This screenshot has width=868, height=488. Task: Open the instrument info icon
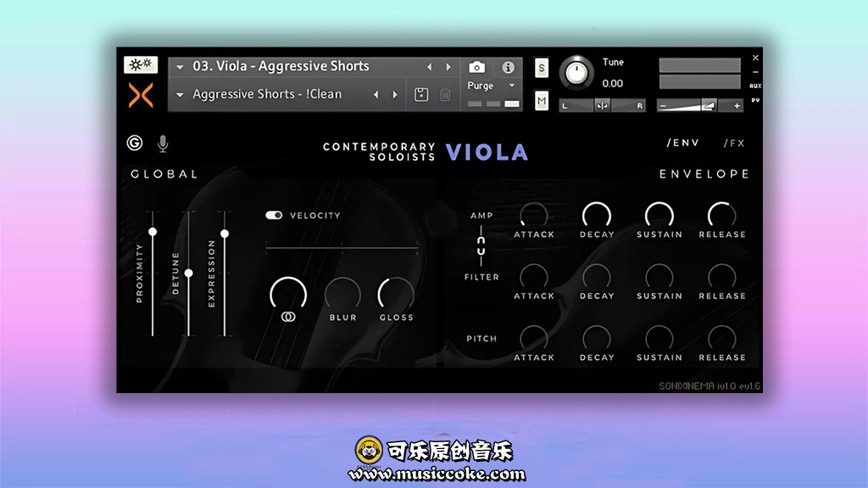pyautogui.click(x=508, y=67)
